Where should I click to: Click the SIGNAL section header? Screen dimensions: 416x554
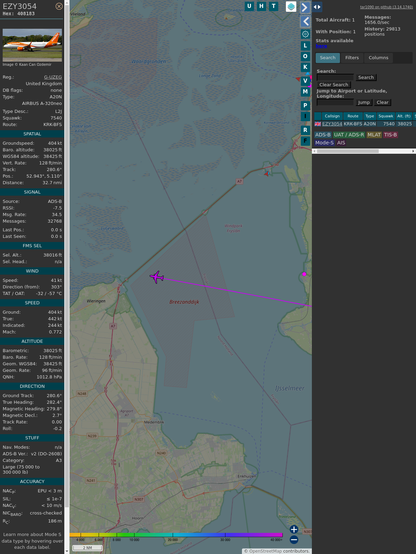pos(32,192)
